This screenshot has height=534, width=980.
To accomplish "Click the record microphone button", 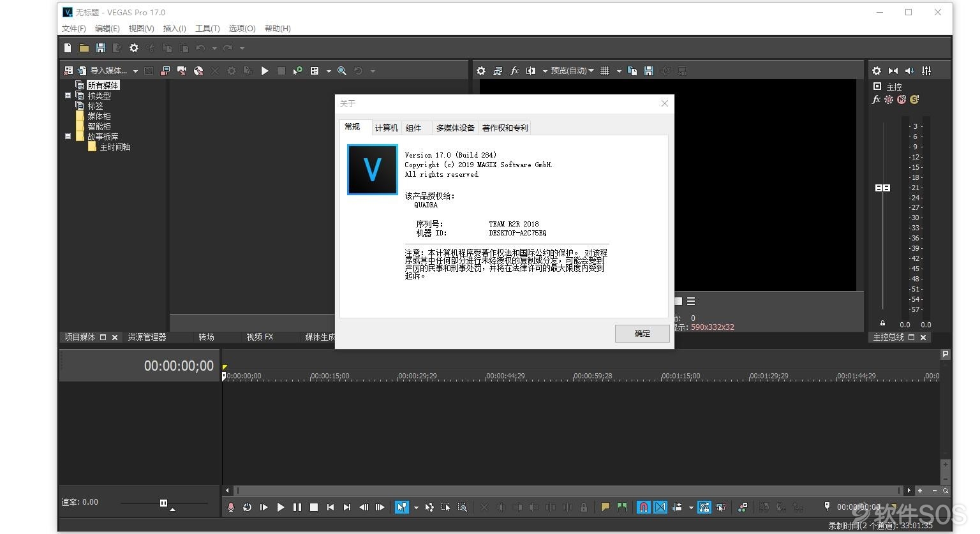I will (x=231, y=507).
